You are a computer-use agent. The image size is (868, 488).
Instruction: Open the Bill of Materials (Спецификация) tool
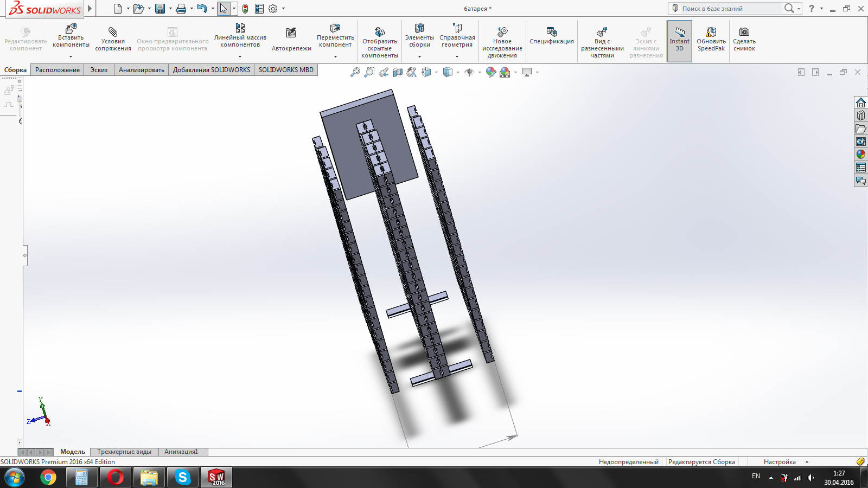tap(551, 32)
